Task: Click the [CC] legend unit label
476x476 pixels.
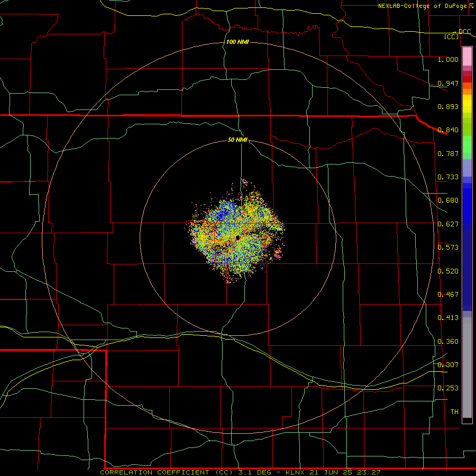Action: [x=452, y=36]
